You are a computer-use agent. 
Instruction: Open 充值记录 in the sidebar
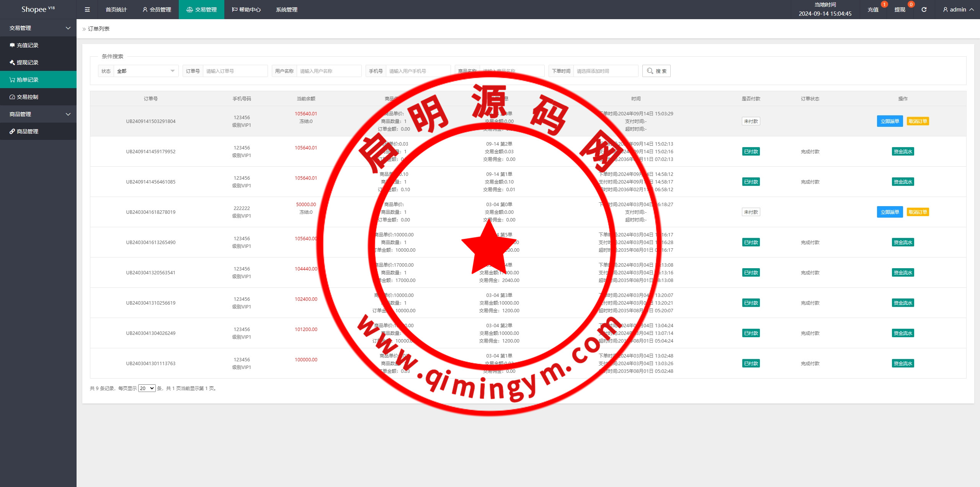click(x=28, y=45)
